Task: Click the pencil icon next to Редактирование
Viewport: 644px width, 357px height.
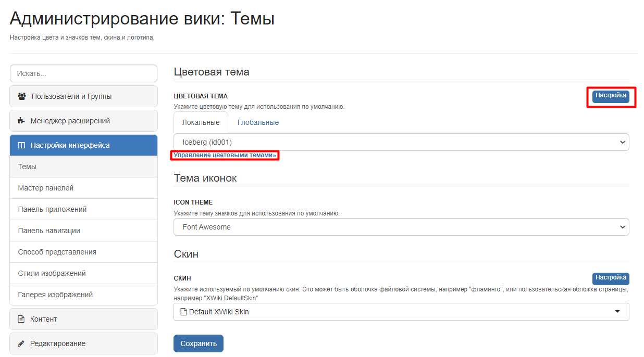Action: tap(21, 343)
